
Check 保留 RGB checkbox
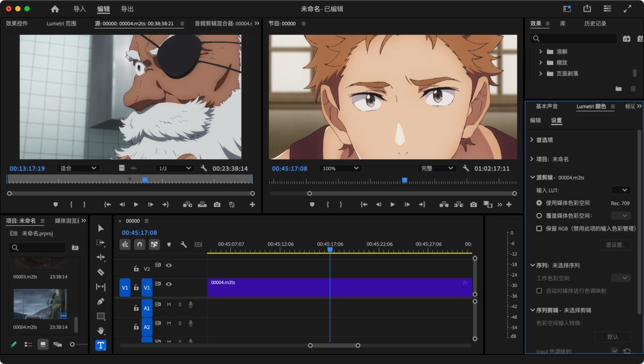coord(539,228)
